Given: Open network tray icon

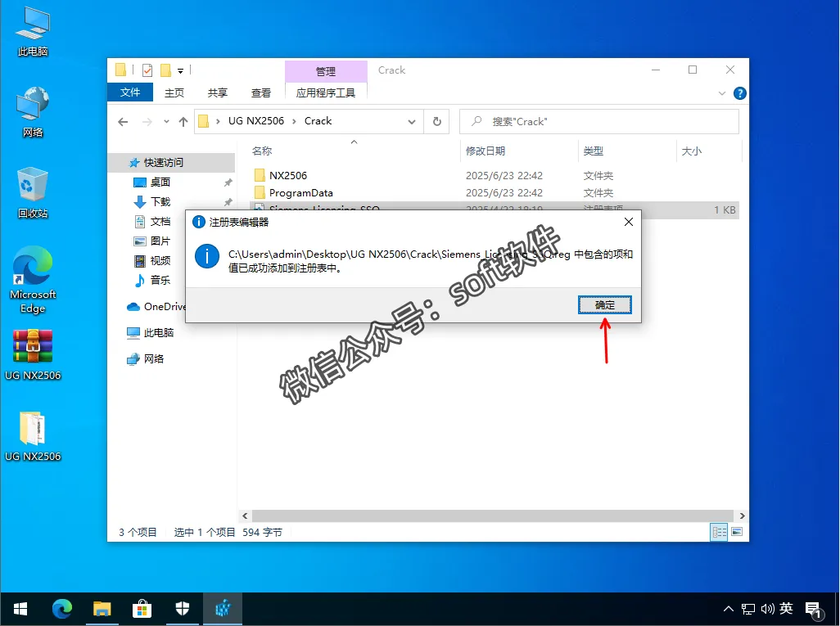Looking at the screenshot, I should point(747,609).
